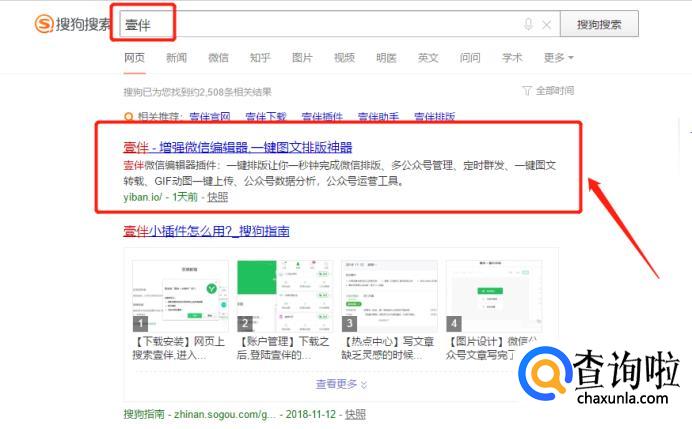The image size is (692, 429).
Task: Click related suggestion 壹伴助手
Action: click(x=378, y=117)
